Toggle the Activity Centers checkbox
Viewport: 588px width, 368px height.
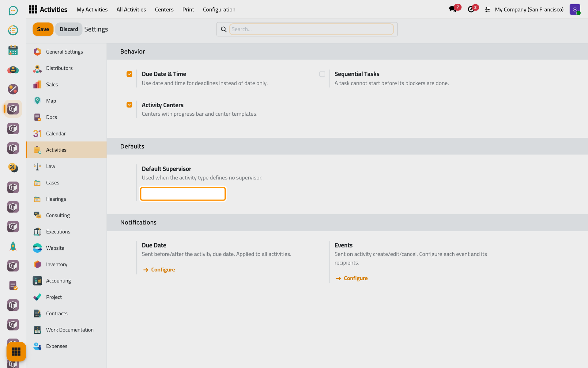tap(130, 105)
